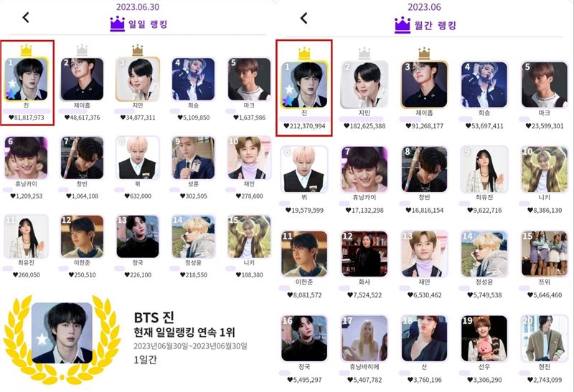Click the laurel-framed BTS 진 portrait
Screen dimensions: 574x392
tap(62, 333)
